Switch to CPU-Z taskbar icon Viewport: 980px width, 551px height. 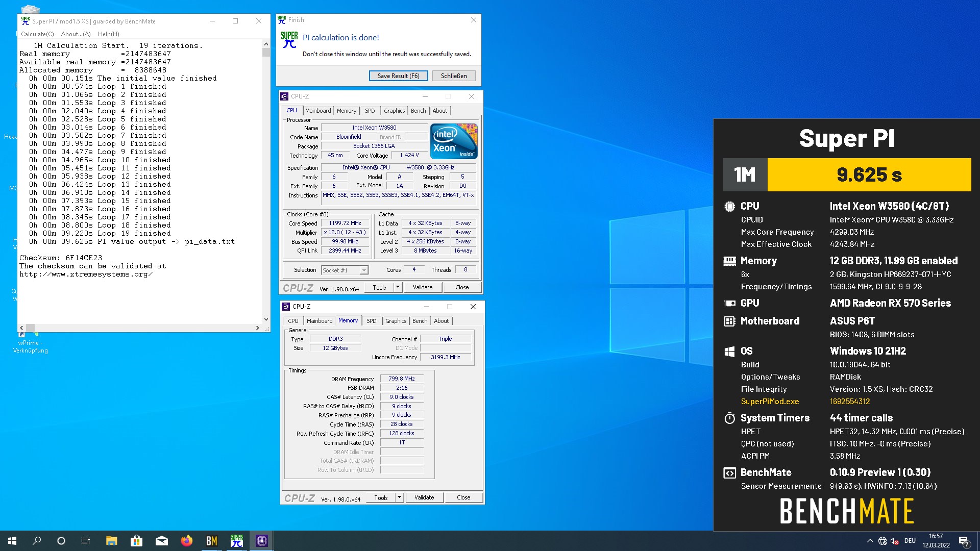(261, 541)
